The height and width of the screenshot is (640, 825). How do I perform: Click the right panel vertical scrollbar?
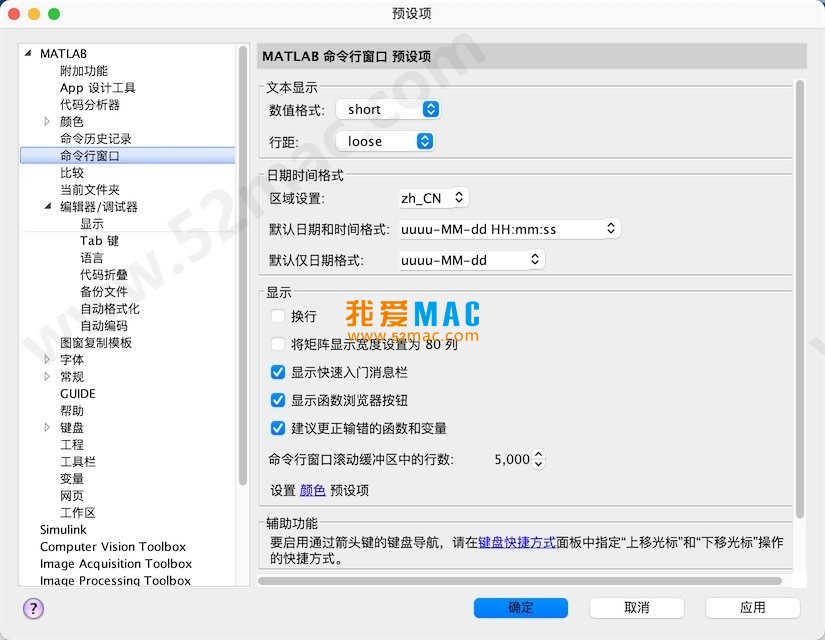(x=800, y=299)
